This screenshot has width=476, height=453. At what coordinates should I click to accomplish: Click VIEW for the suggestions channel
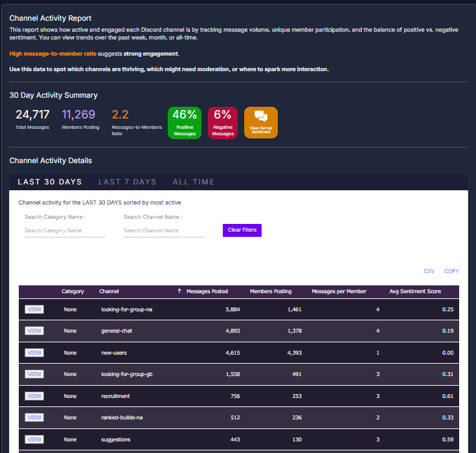34,439
